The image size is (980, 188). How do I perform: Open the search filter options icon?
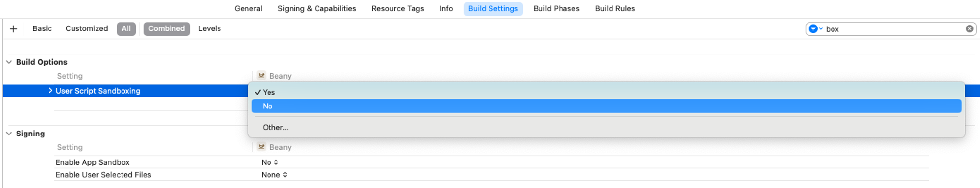tap(815, 29)
